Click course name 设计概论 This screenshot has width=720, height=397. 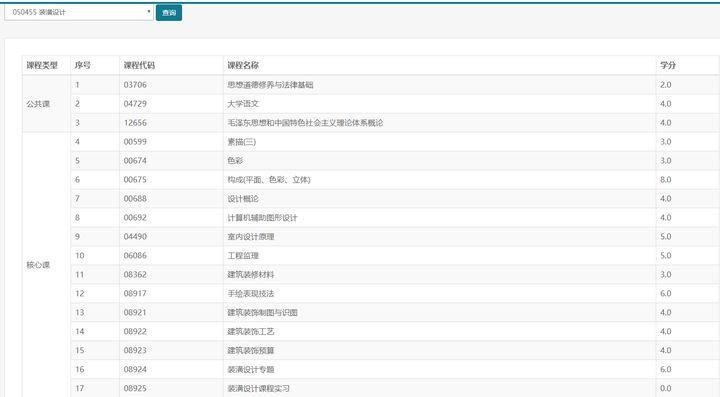243,199
